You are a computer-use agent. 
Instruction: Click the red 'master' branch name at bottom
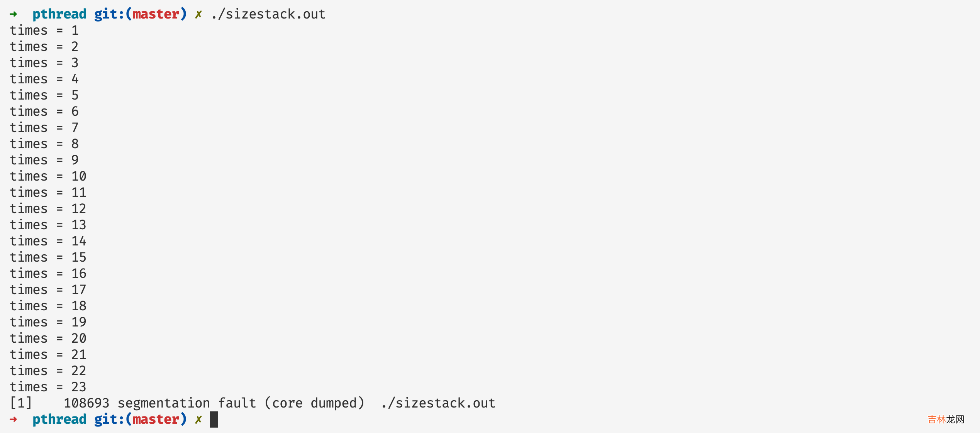point(156,419)
